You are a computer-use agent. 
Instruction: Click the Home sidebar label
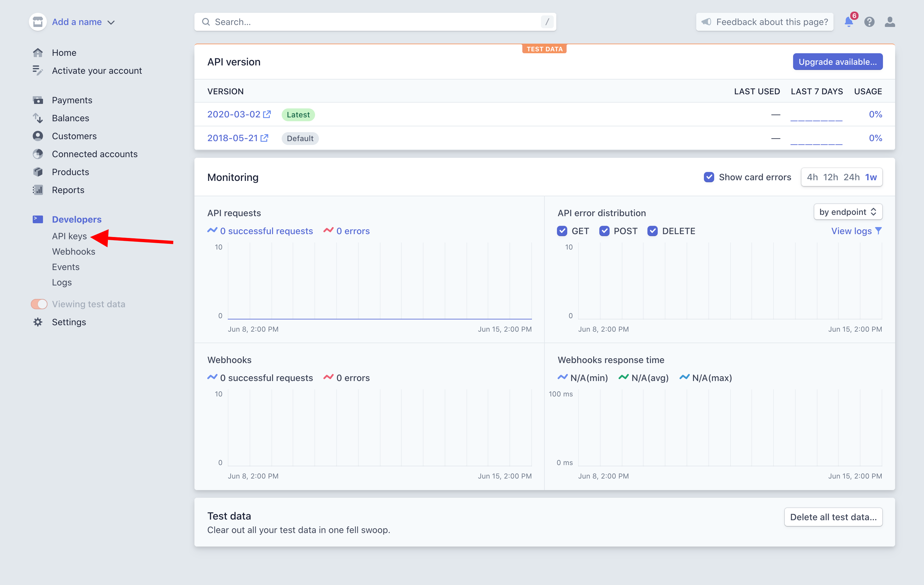(x=64, y=53)
